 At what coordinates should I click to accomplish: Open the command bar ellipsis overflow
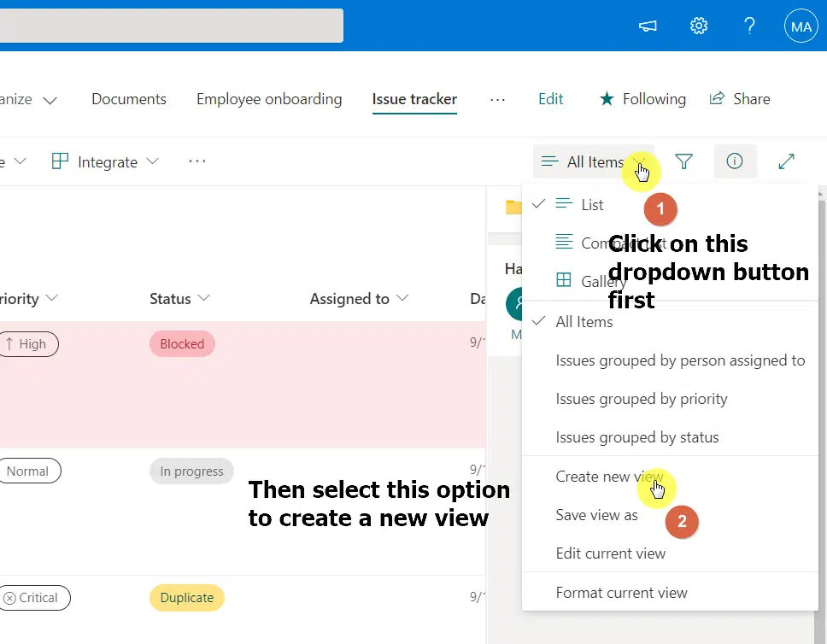[197, 161]
